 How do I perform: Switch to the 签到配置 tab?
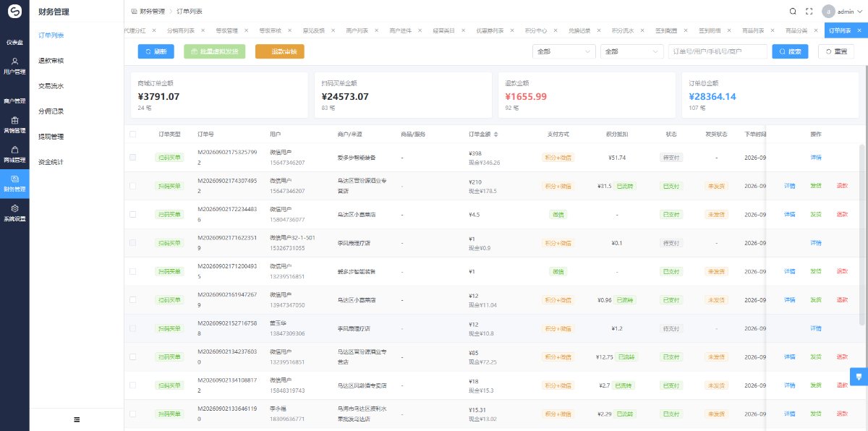coord(666,31)
